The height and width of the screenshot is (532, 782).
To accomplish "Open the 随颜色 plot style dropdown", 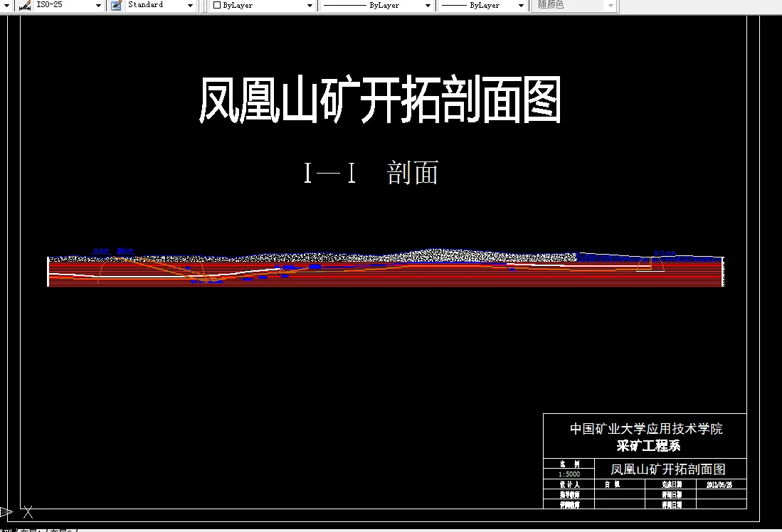I will coord(611,6).
